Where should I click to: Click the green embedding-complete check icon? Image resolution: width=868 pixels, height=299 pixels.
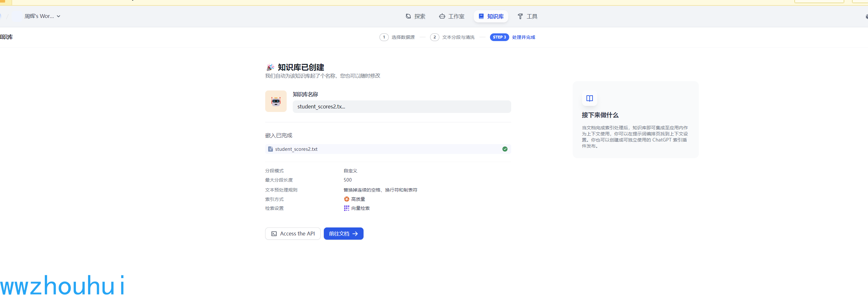(x=505, y=149)
